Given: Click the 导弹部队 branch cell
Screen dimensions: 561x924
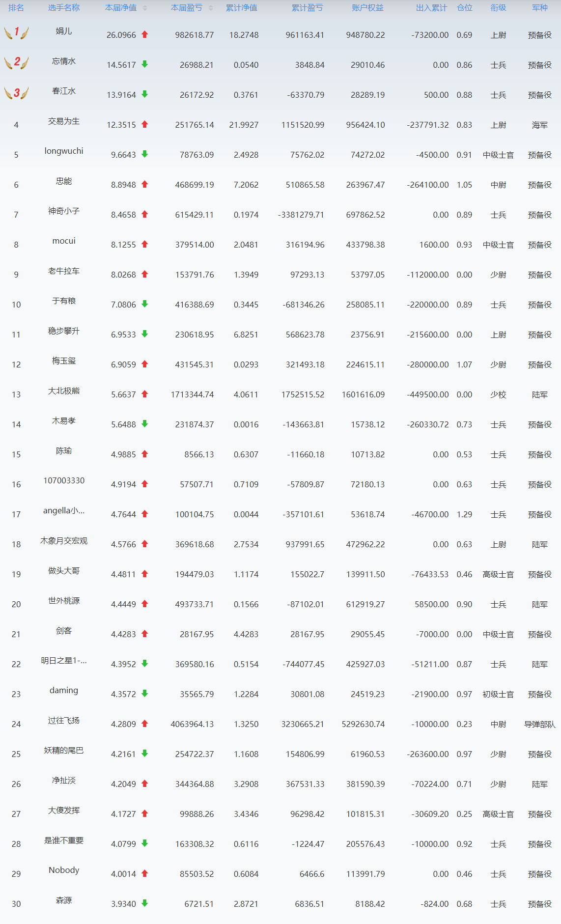Looking at the screenshot, I should coord(540,724).
